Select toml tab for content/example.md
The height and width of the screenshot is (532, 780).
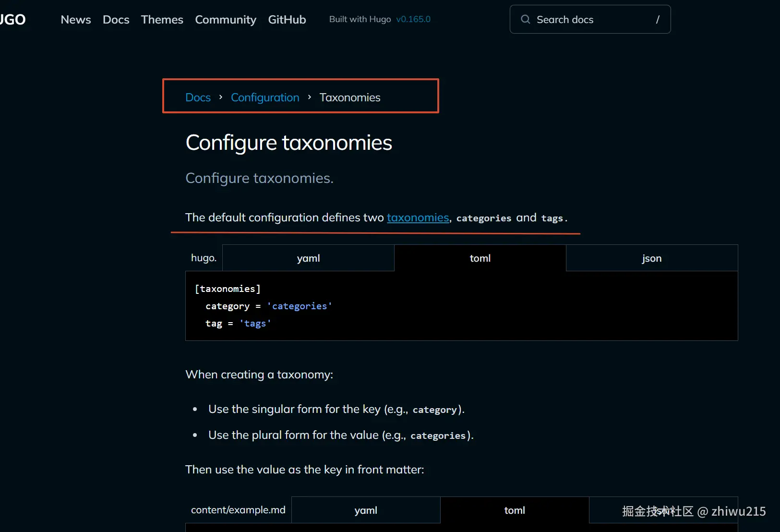(x=515, y=510)
